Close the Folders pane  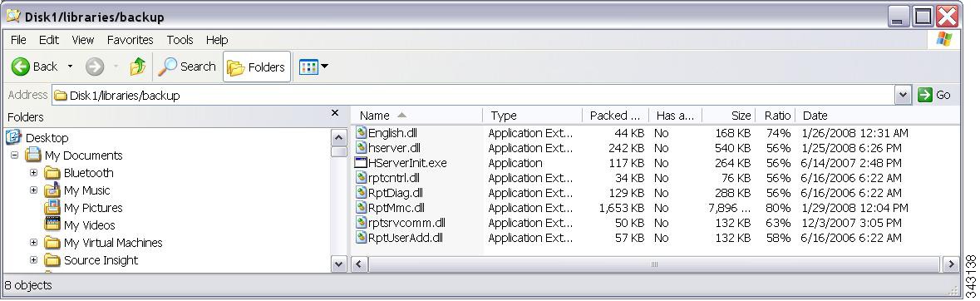[x=335, y=113]
